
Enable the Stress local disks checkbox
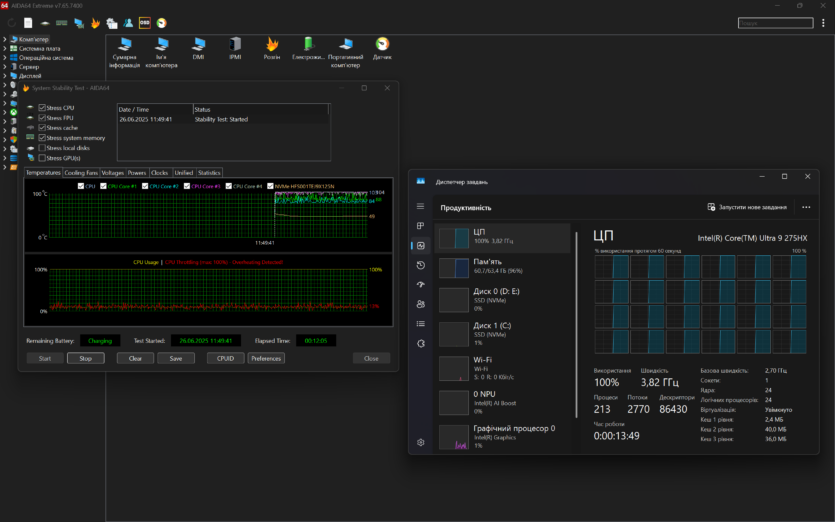point(42,148)
